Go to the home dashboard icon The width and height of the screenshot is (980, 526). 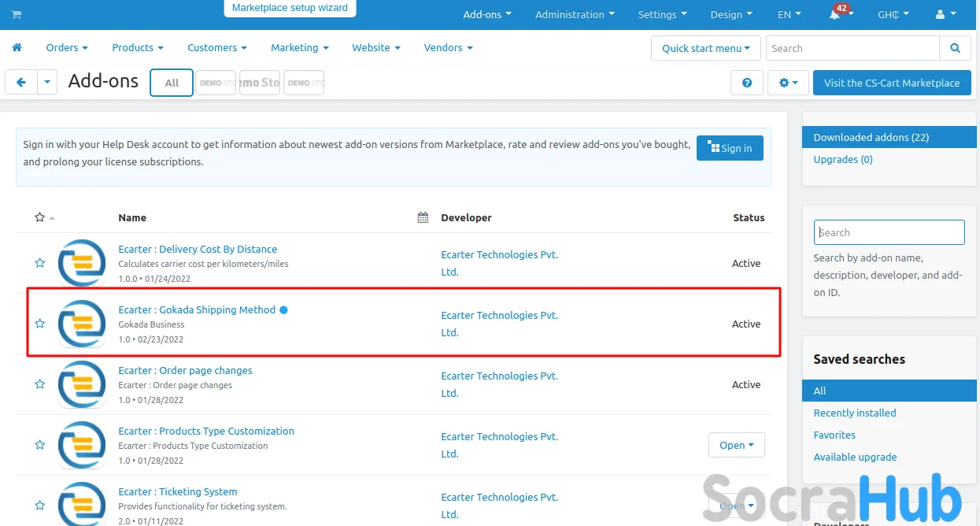17,48
